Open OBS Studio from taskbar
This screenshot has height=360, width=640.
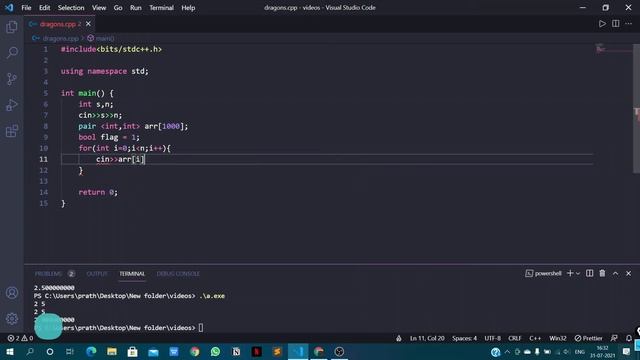click(339, 351)
